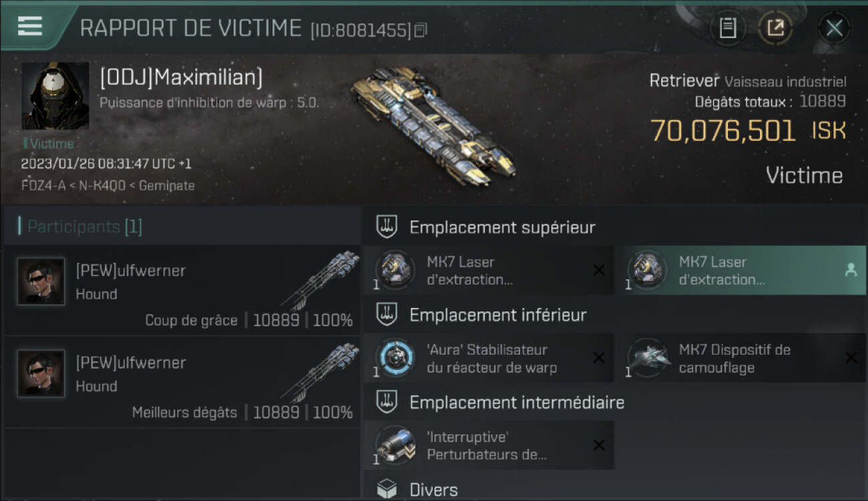Click the 'Interruptive' Perturbateurs module

pos(489,445)
